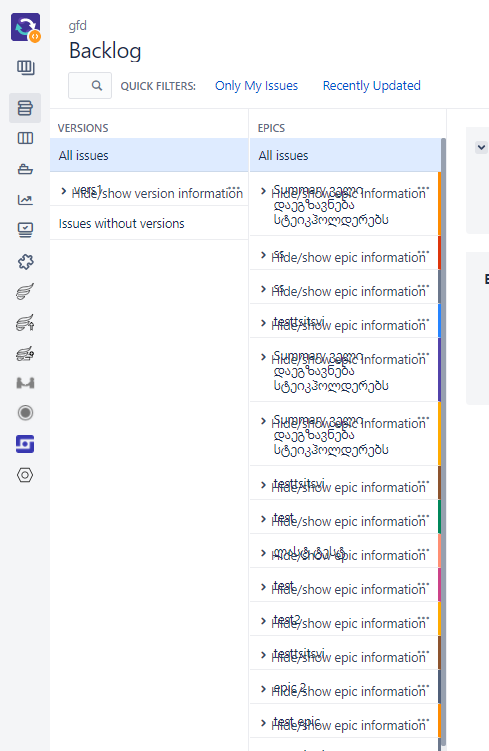Open the Add-ons puzzle-piece icon
This screenshot has width=489, height=751.
(x=25, y=262)
